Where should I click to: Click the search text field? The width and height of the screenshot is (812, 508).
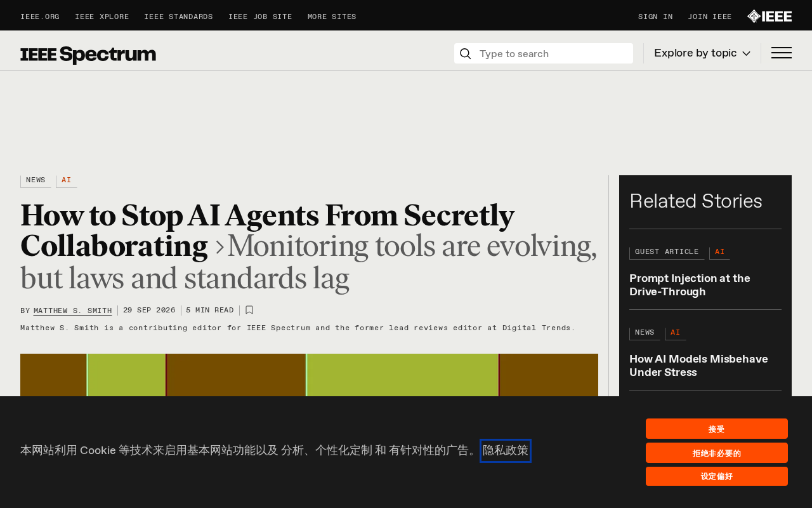coord(553,54)
